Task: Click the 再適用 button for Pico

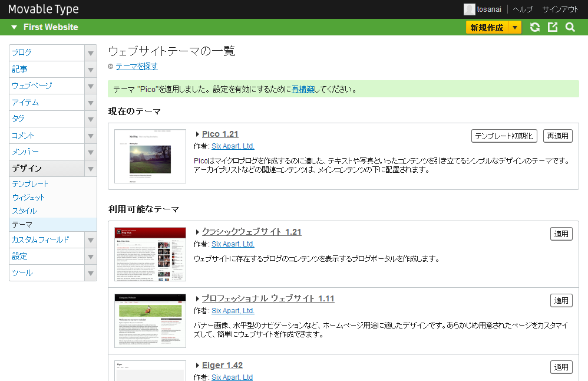Action: [557, 136]
